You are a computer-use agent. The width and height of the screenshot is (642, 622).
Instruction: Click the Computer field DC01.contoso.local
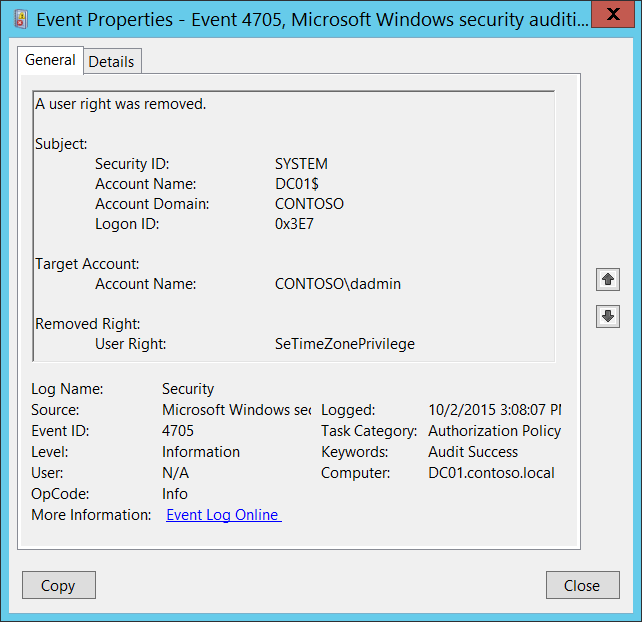click(x=491, y=473)
